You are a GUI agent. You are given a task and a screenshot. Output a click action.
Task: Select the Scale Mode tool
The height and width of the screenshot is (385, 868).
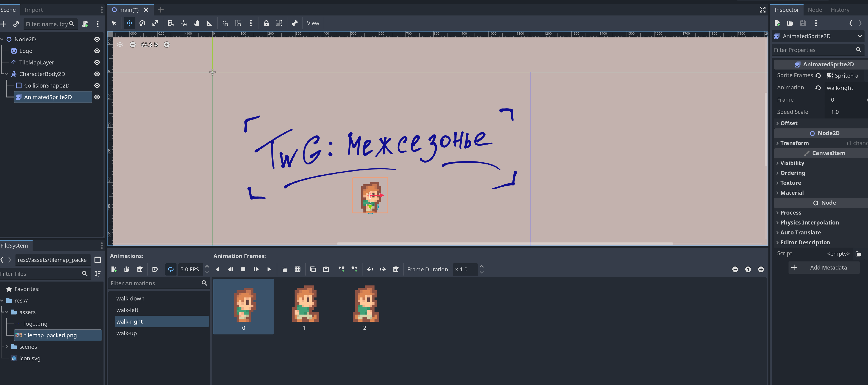[155, 23]
